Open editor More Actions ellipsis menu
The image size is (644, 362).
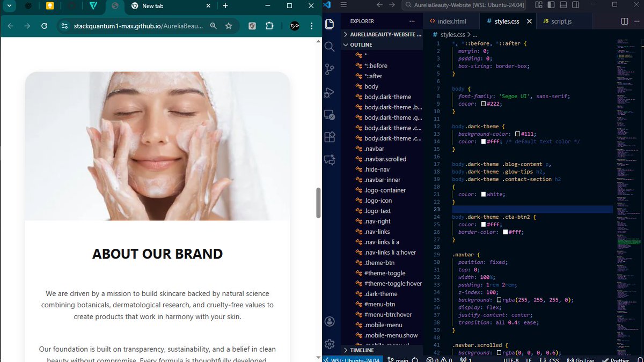pyautogui.click(x=636, y=21)
